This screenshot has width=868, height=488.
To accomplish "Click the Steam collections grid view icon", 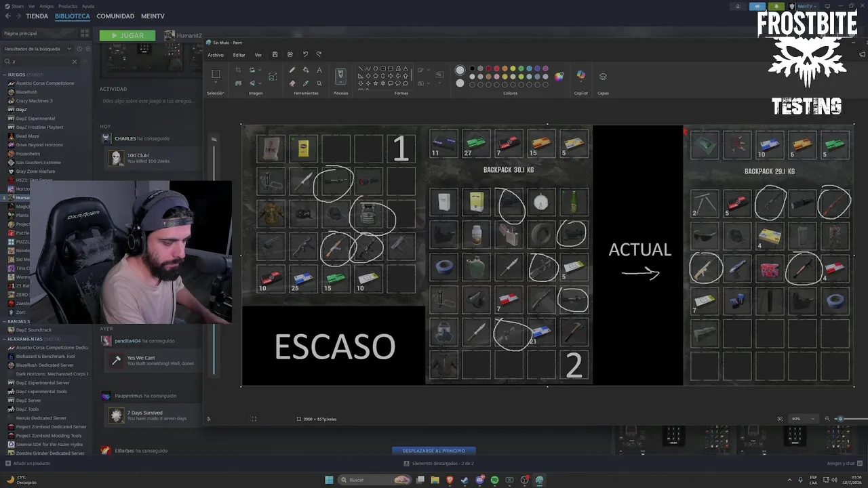I will click(x=85, y=33).
